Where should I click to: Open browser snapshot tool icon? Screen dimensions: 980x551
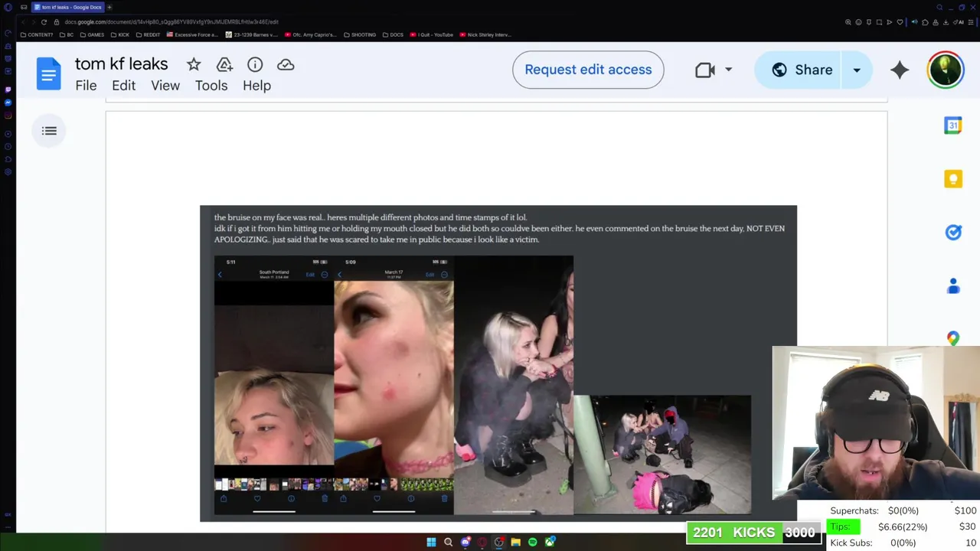pos(879,22)
